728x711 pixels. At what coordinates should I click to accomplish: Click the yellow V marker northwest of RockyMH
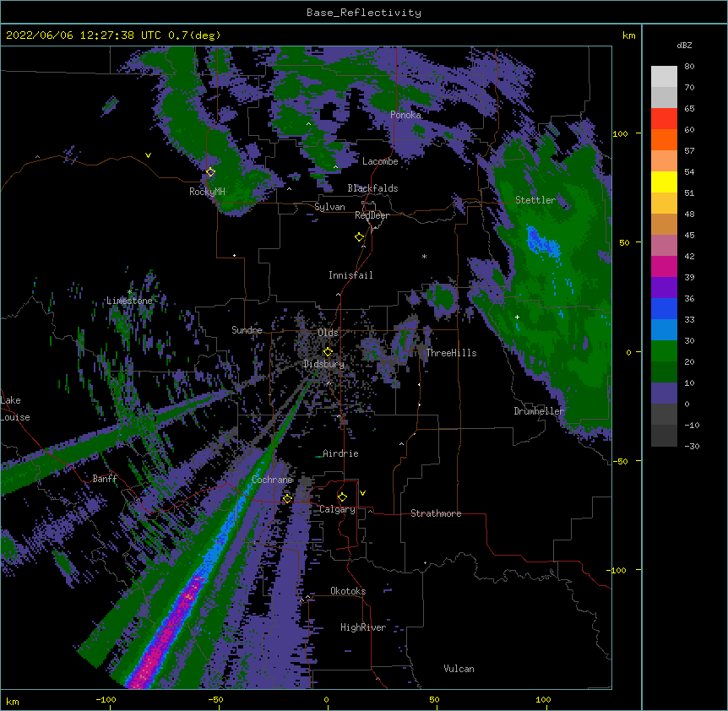click(148, 155)
